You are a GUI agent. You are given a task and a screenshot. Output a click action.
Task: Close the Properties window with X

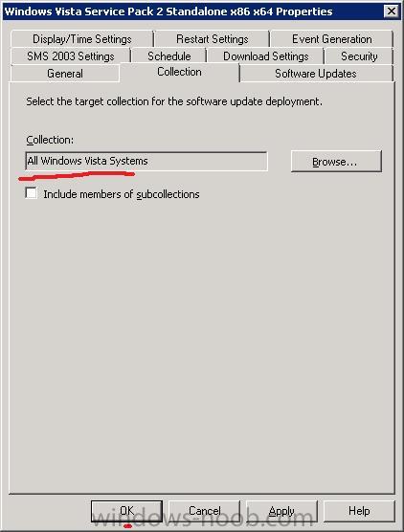[392, 11]
